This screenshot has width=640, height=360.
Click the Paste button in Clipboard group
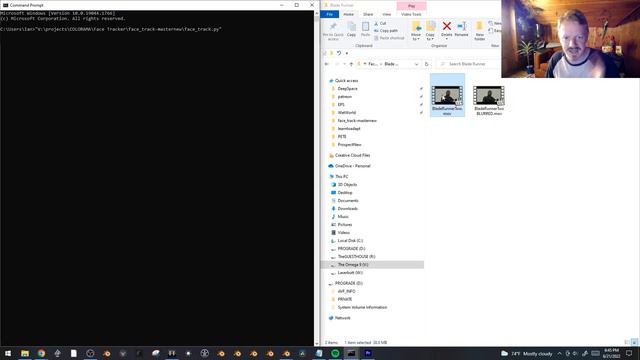click(365, 30)
